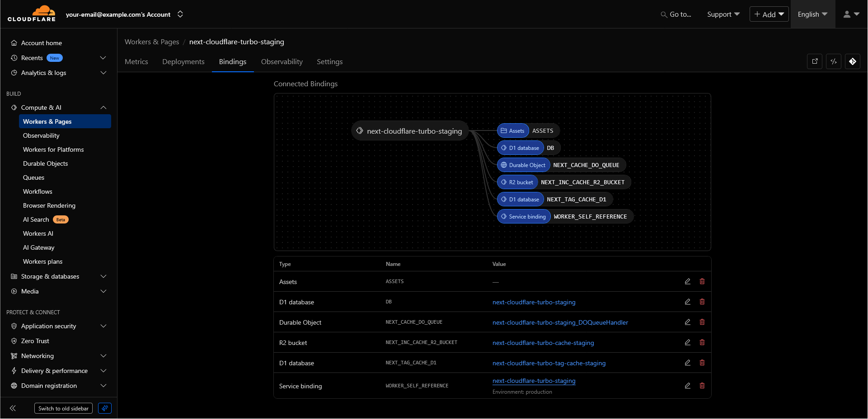
Task: Switch to the Observability tab
Action: 282,62
